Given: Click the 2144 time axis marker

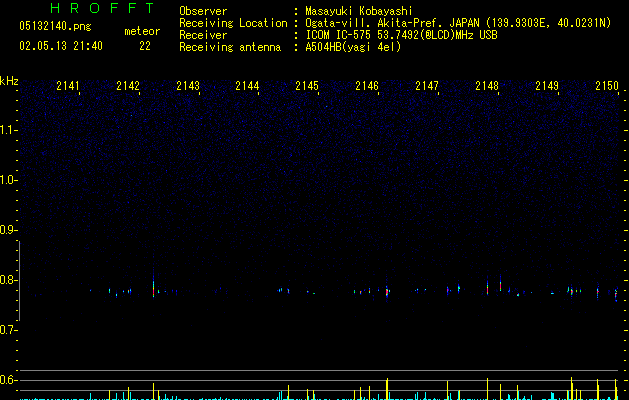Looking at the screenshot, I should pos(247,85).
